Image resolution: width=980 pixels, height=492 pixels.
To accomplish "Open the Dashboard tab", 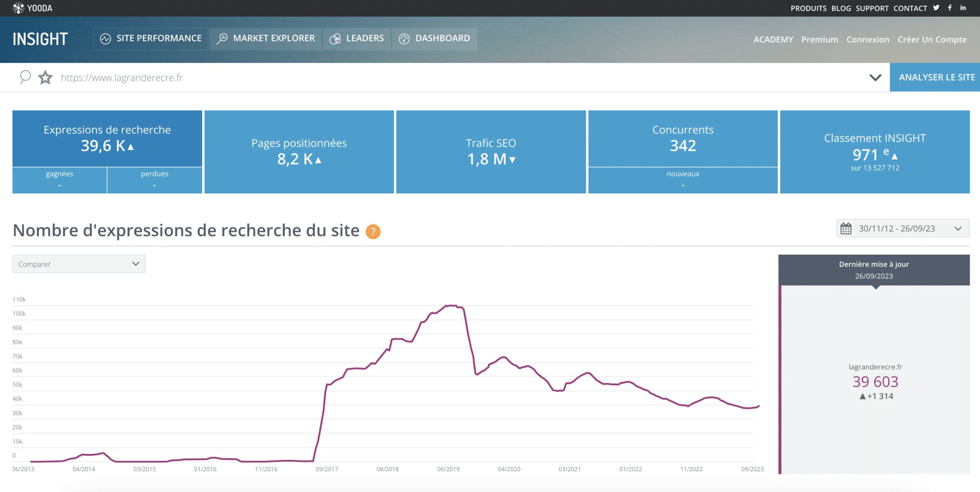I will pyautogui.click(x=434, y=38).
